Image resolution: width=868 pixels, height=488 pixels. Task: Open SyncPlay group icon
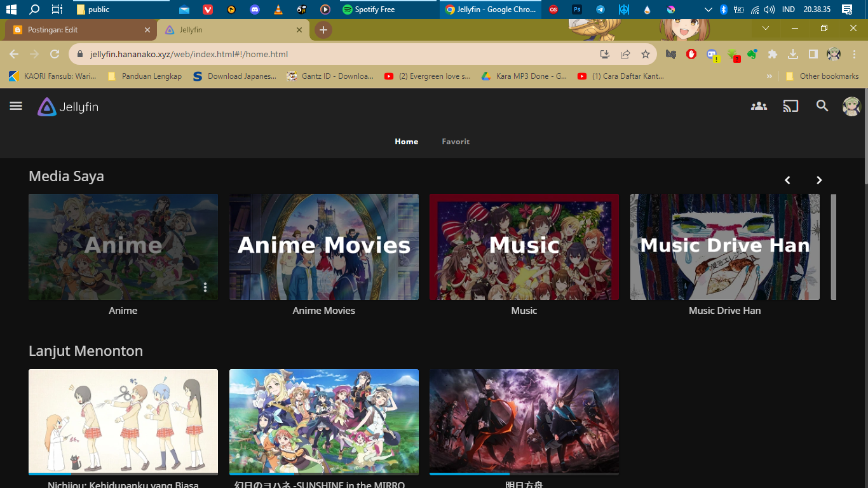[x=759, y=106]
